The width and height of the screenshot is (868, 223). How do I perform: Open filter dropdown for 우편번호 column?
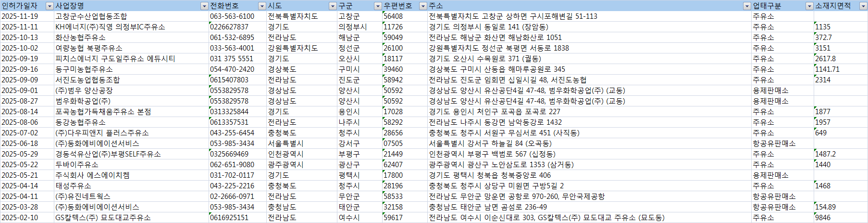tap(423, 6)
